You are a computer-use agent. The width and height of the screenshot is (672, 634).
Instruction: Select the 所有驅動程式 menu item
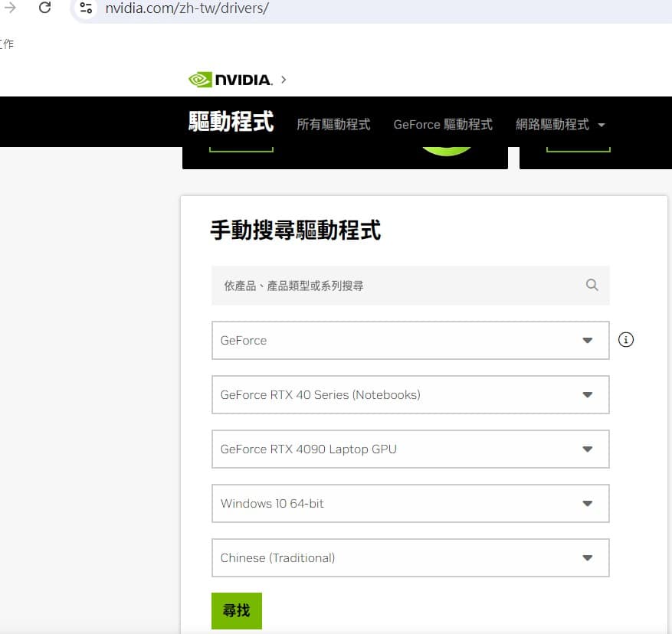(x=335, y=124)
